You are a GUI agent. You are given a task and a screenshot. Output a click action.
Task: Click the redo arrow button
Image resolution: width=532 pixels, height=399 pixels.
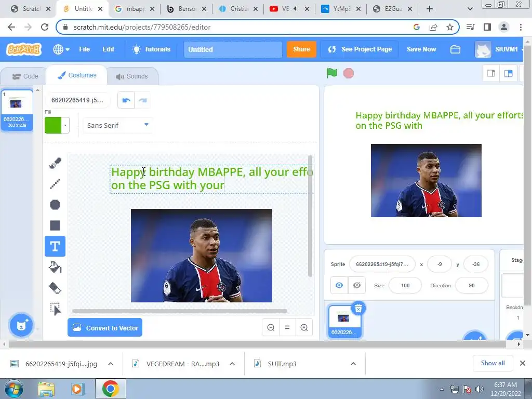pyautogui.click(x=143, y=100)
